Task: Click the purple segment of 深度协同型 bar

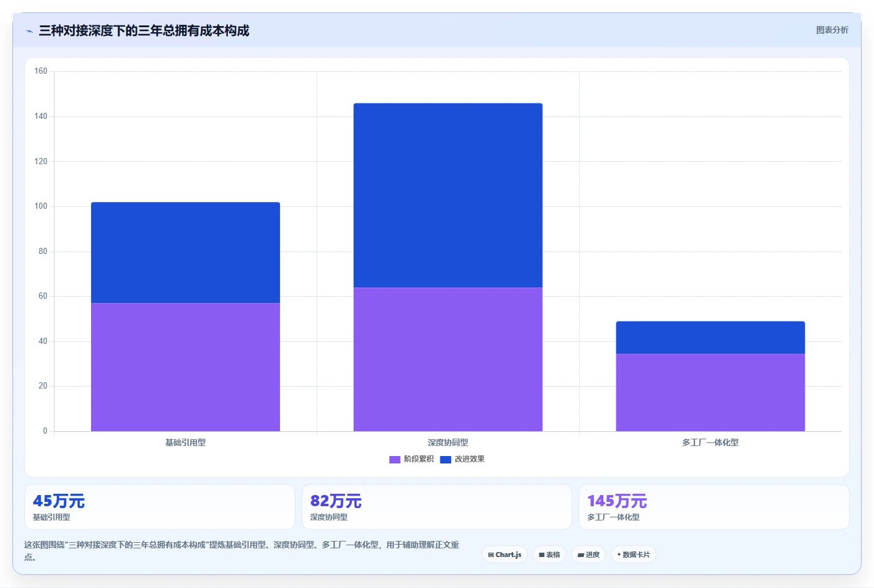Action: pyautogui.click(x=448, y=359)
